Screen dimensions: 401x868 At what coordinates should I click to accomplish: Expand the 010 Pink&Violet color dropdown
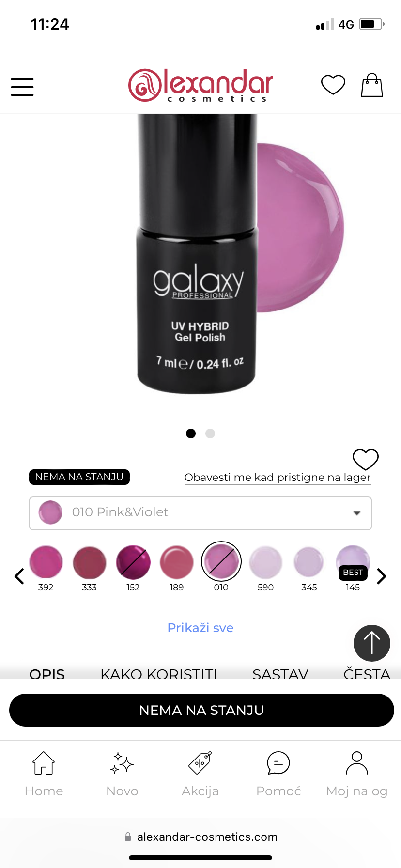tap(200, 513)
